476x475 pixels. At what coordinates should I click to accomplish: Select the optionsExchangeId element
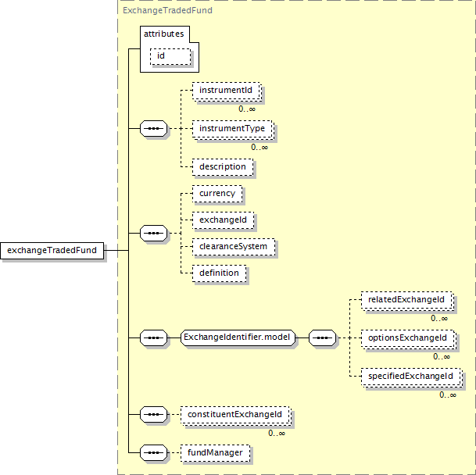[x=409, y=339]
